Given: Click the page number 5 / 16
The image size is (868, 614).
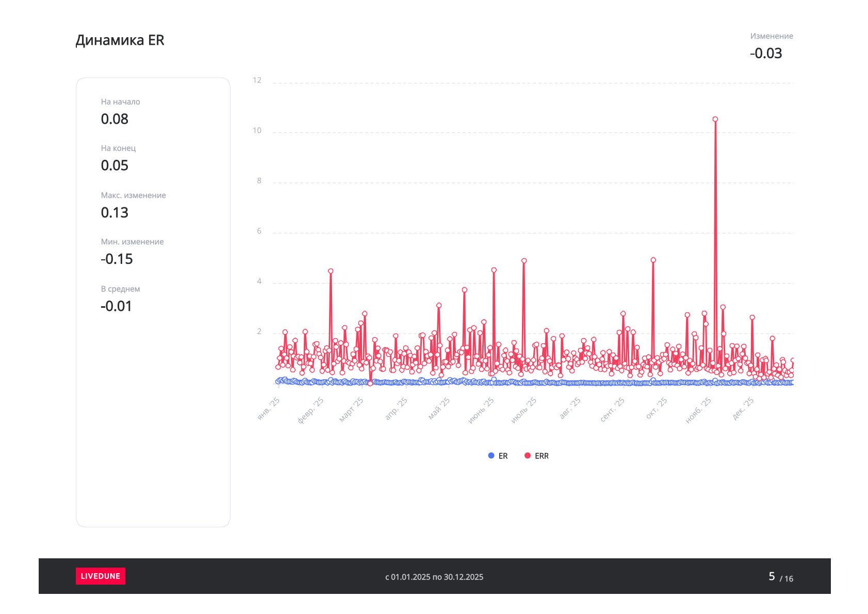Looking at the screenshot, I should point(781,577).
